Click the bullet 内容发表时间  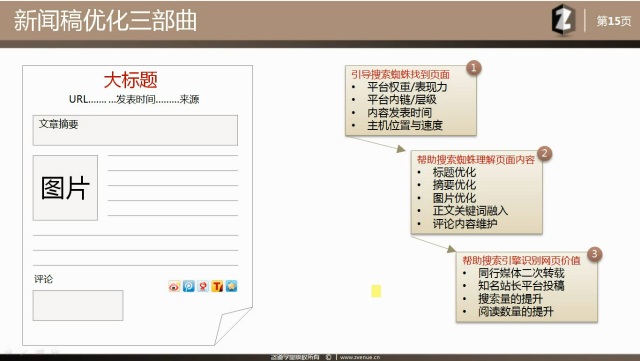399,113
